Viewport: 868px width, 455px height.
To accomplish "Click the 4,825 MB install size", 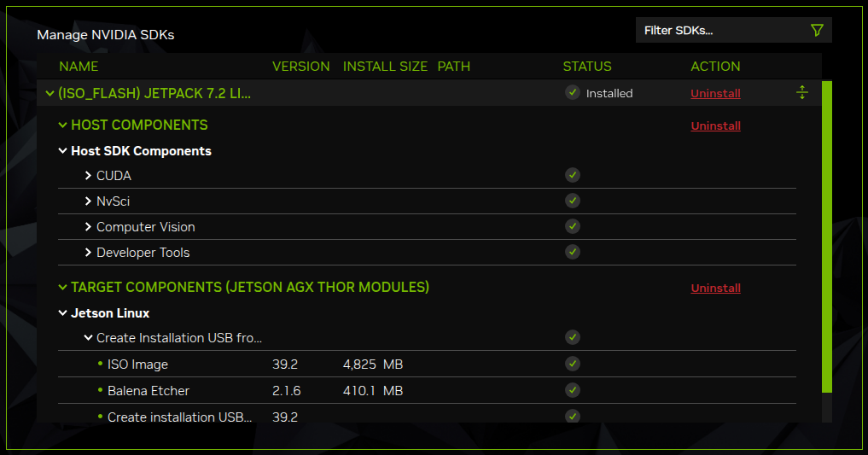I will (x=373, y=365).
